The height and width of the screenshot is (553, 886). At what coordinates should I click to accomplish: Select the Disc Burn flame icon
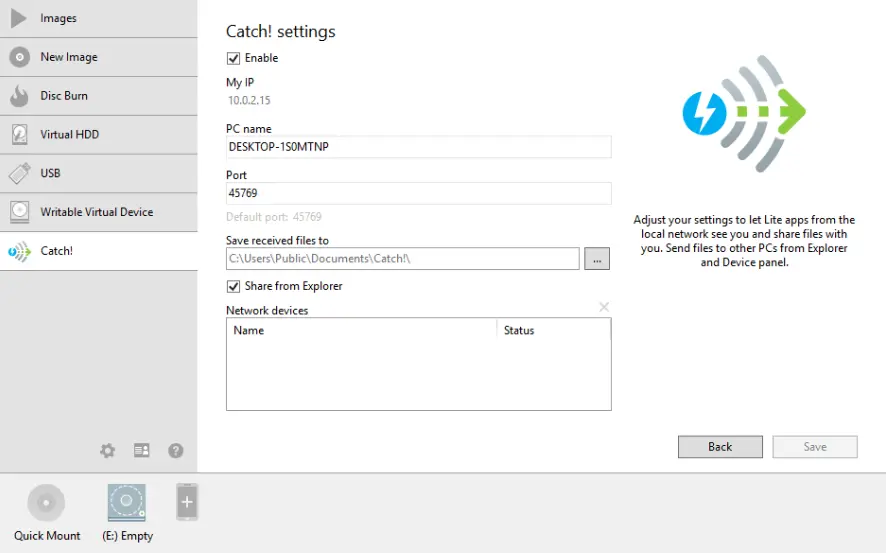coord(19,96)
